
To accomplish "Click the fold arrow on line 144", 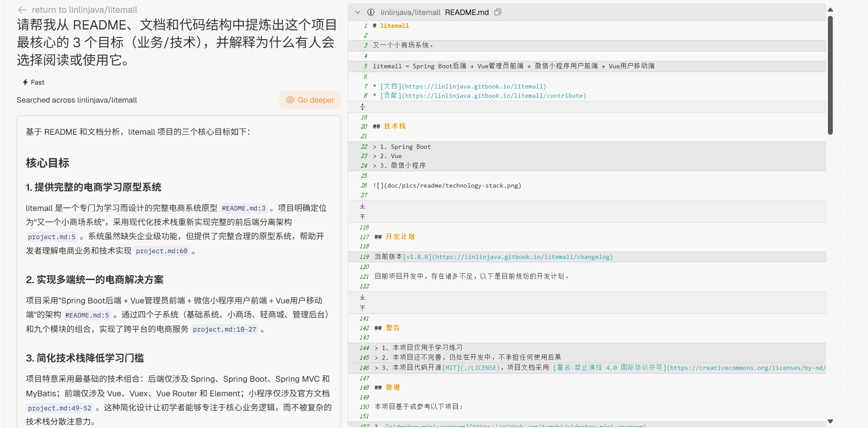I will click(x=376, y=348).
